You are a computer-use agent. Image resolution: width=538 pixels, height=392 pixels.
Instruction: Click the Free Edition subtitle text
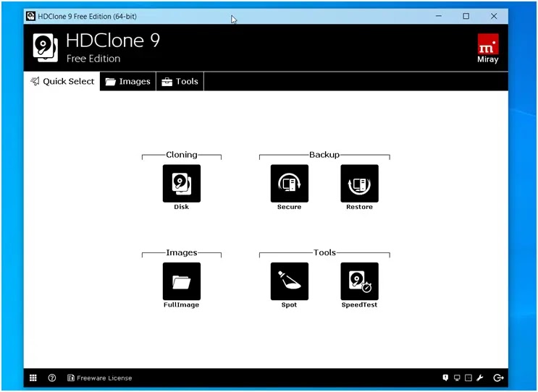(x=93, y=59)
